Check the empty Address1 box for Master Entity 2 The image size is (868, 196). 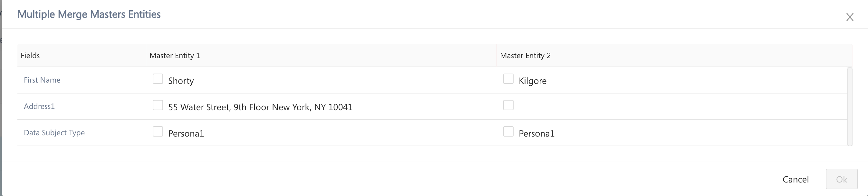[508, 105]
